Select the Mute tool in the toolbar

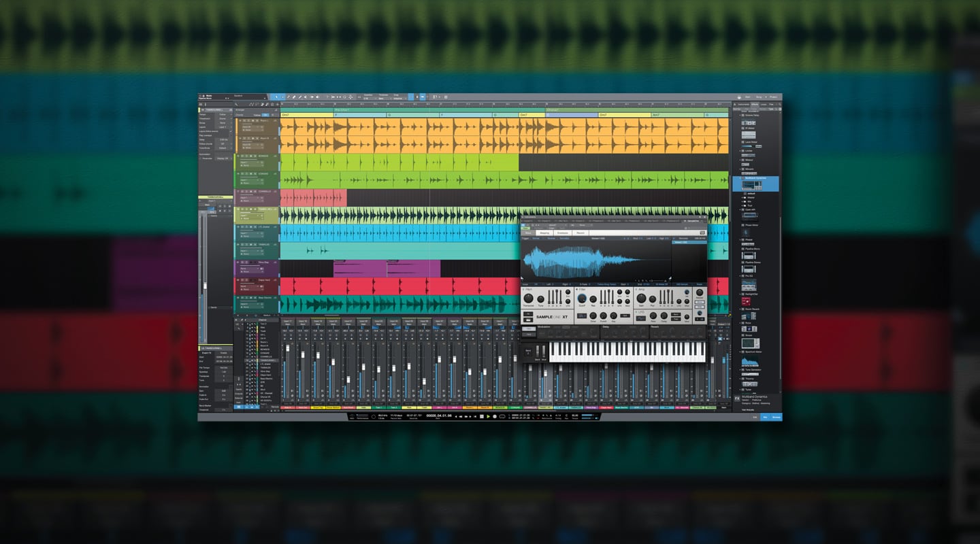pyautogui.click(x=305, y=97)
